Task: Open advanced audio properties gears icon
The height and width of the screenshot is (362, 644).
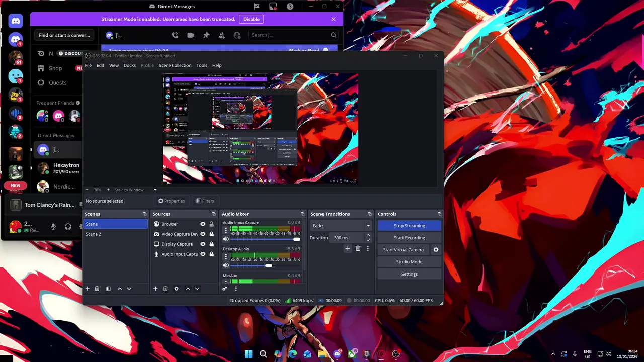Action: (x=225, y=289)
